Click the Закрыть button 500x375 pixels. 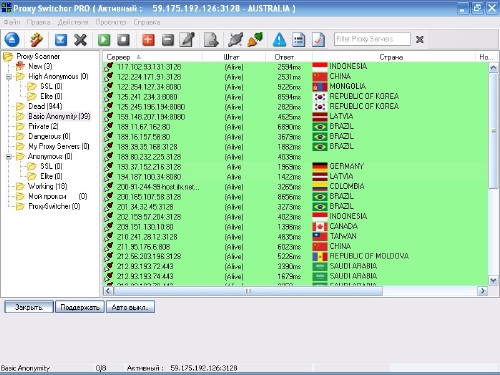click(x=29, y=307)
